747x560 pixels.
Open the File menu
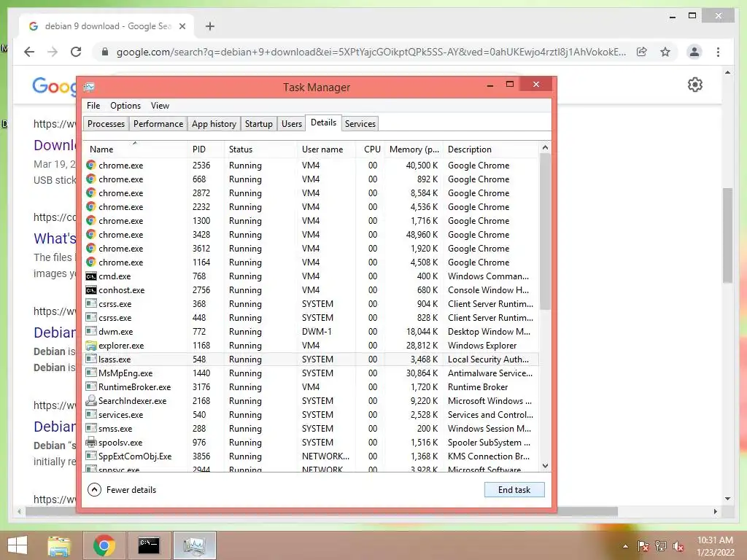93,106
